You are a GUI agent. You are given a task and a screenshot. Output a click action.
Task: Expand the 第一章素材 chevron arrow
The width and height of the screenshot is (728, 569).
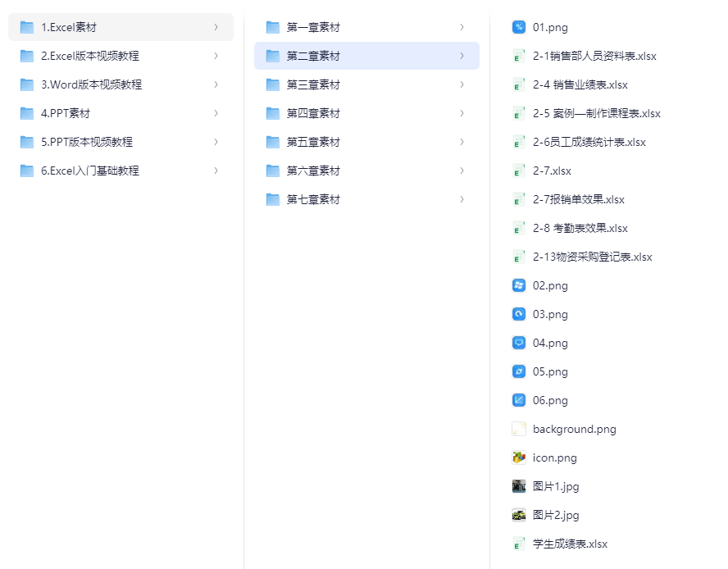click(x=462, y=27)
